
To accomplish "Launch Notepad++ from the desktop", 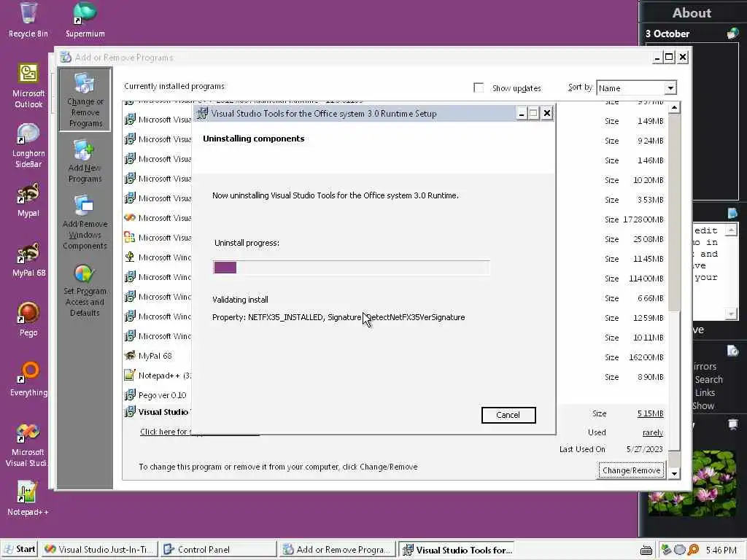I will coord(28,498).
